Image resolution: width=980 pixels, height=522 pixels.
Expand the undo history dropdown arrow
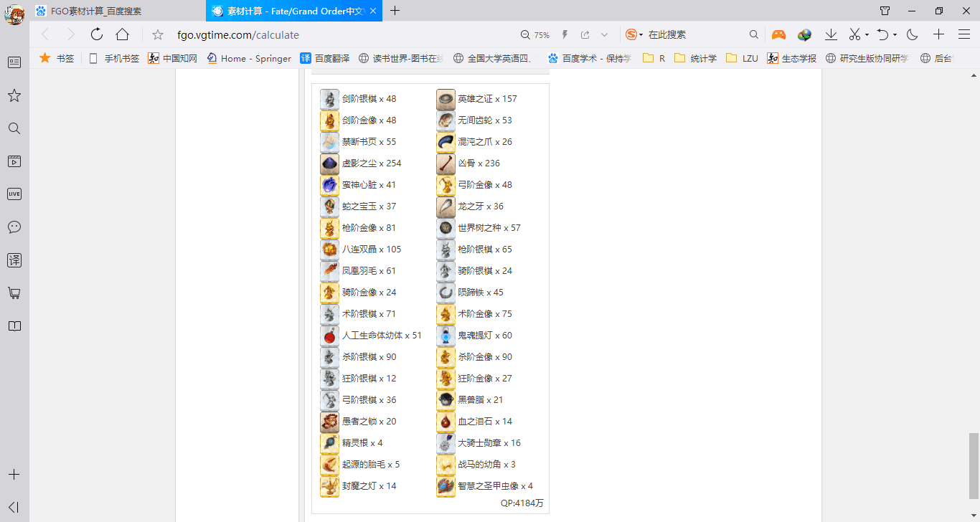[x=895, y=34]
